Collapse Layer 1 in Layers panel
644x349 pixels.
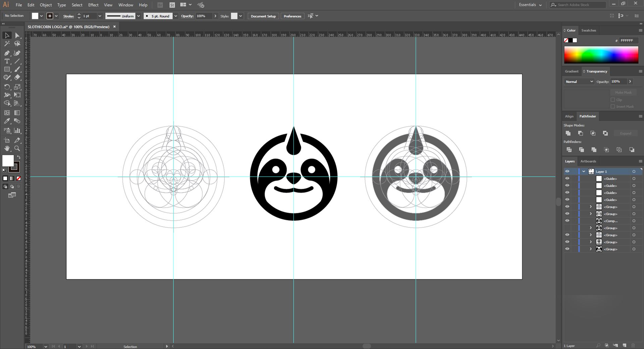584,171
